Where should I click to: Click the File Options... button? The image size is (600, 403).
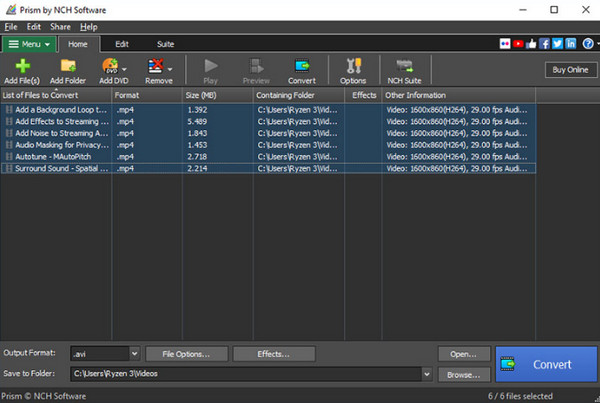[186, 353]
